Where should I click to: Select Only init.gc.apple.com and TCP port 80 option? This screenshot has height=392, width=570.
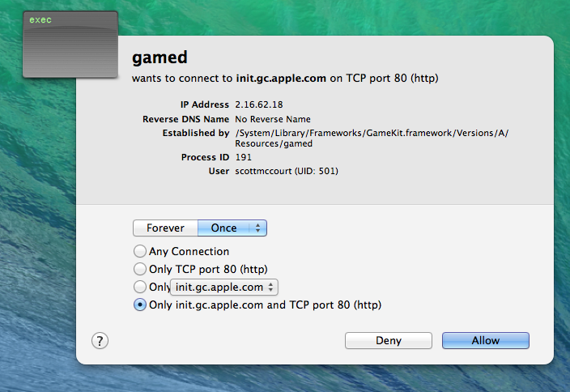click(140, 305)
